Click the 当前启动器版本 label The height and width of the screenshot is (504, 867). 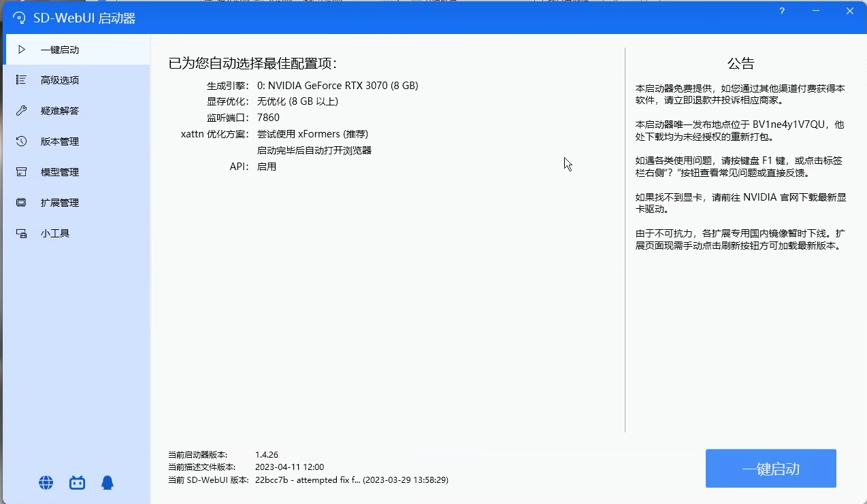(198, 454)
